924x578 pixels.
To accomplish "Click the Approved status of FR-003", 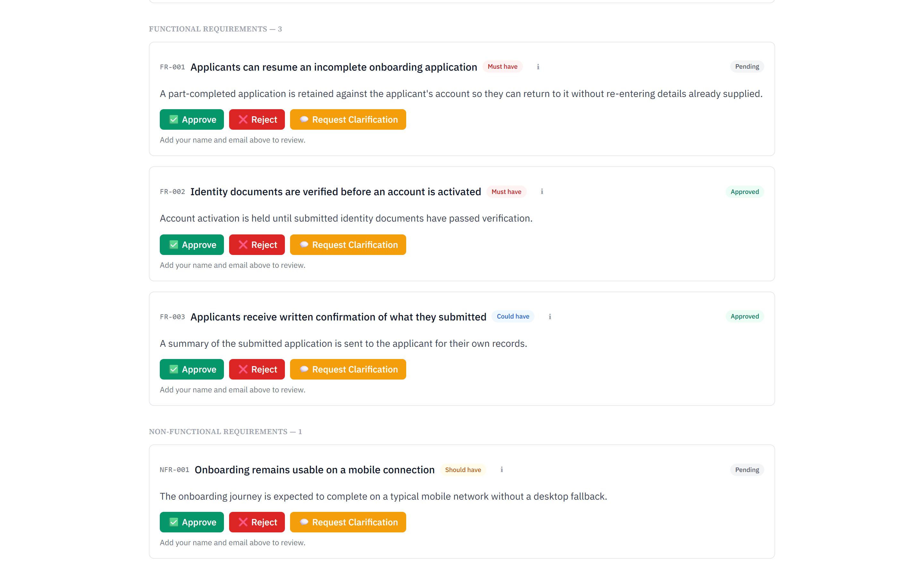I will [x=745, y=316].
